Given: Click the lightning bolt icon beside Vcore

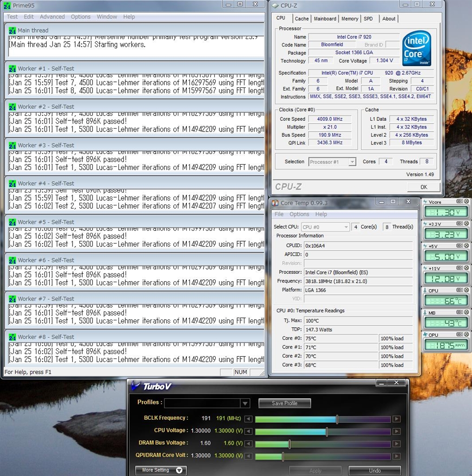Looking at the screenshot, I should coord(425,202).
